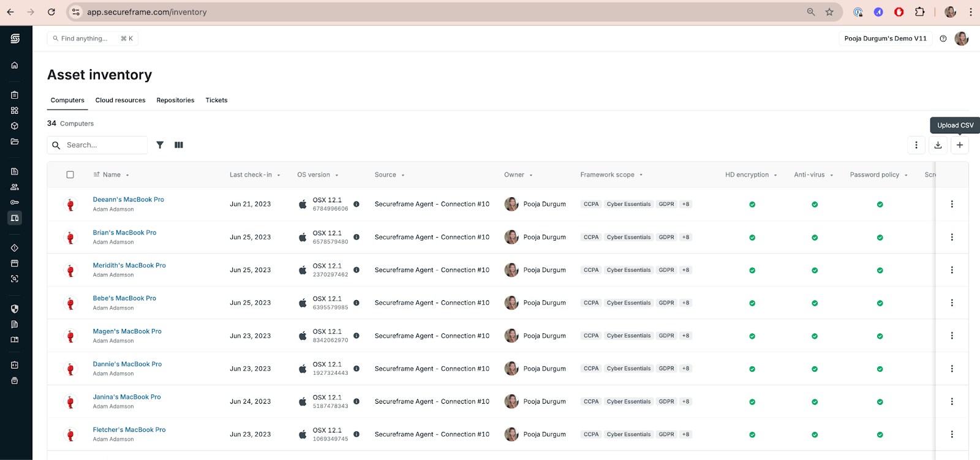Open the folder icon in the sidebar
Viewport: 980px width, 460px height.
pyautogui.click(x=15, y=141)
